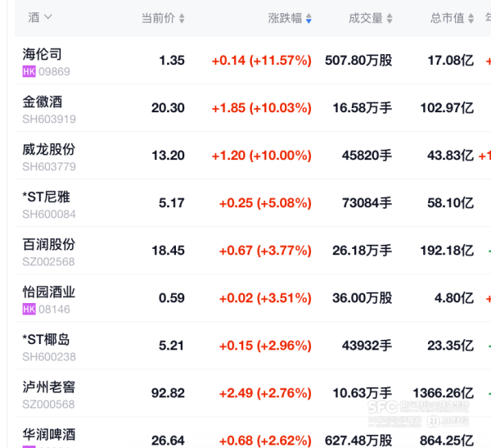Click change +0.15 (+2.96%)
The width and height of the screenshot is (491, 448).
tap(265, 346)
